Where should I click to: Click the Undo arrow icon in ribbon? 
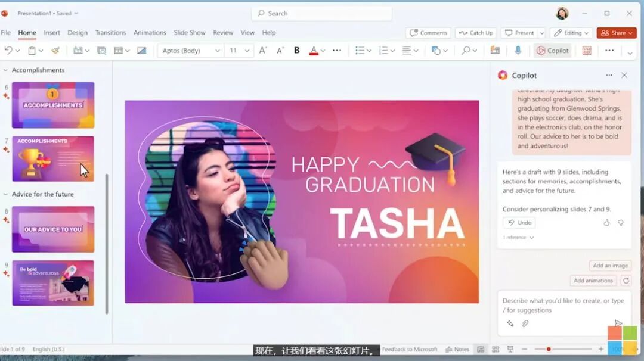pyautogui.click(x=8, y=51)
